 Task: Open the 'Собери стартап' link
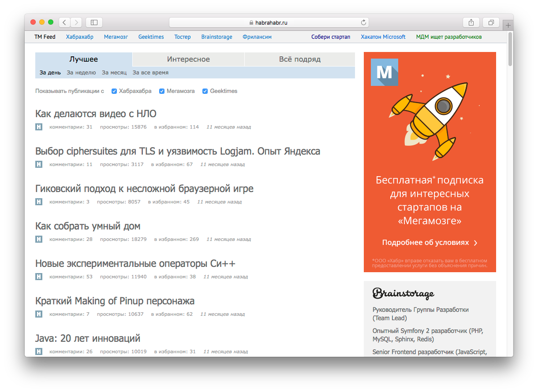click(331, 37)
